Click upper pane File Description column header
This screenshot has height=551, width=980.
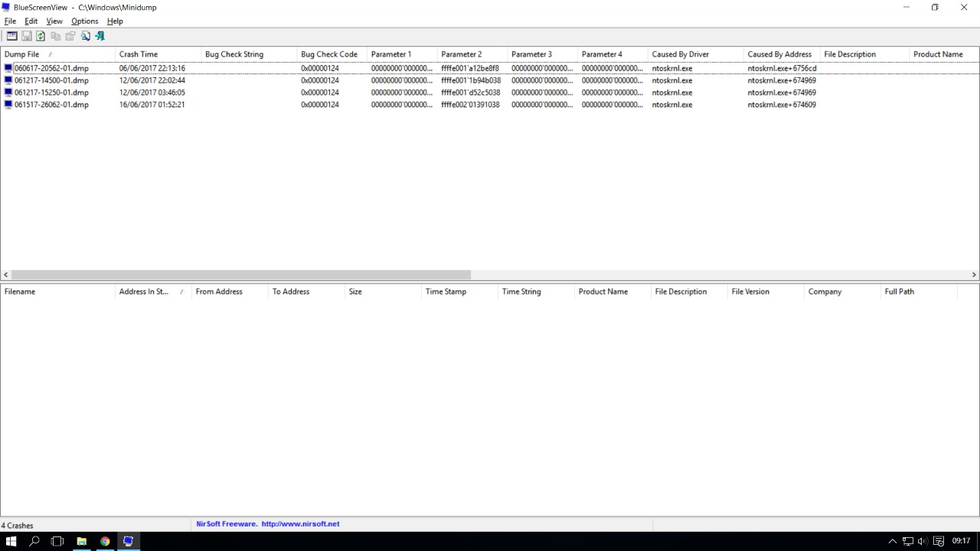(864, 54)
